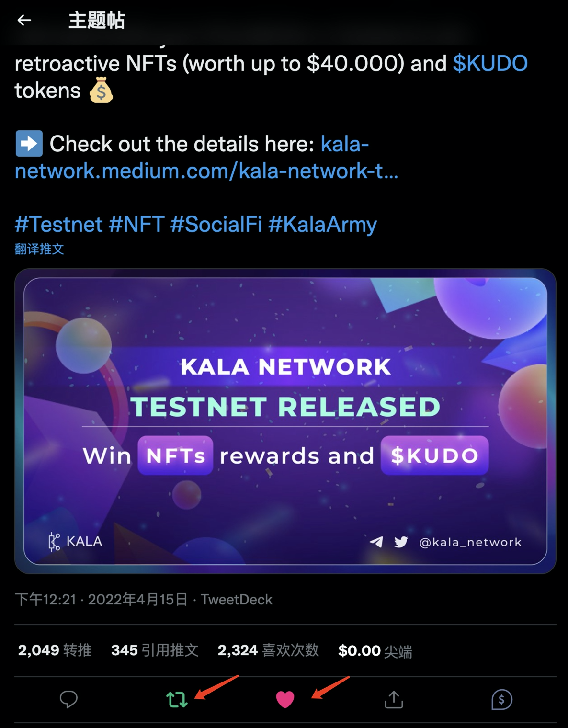This screenshot has width=568, height=728.
Task: Open the $0.00 尖端 tips amount
Action: (375, 651)
